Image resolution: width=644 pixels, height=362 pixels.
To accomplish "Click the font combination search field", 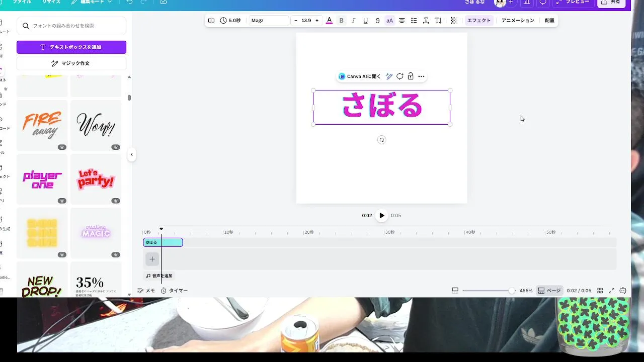I will pos(71,26).
